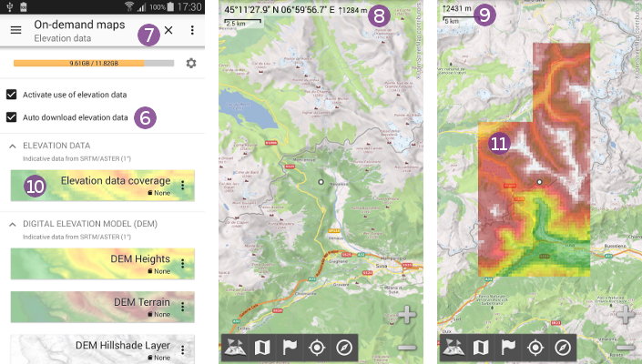Tap the battery status icon

[170, 7]
